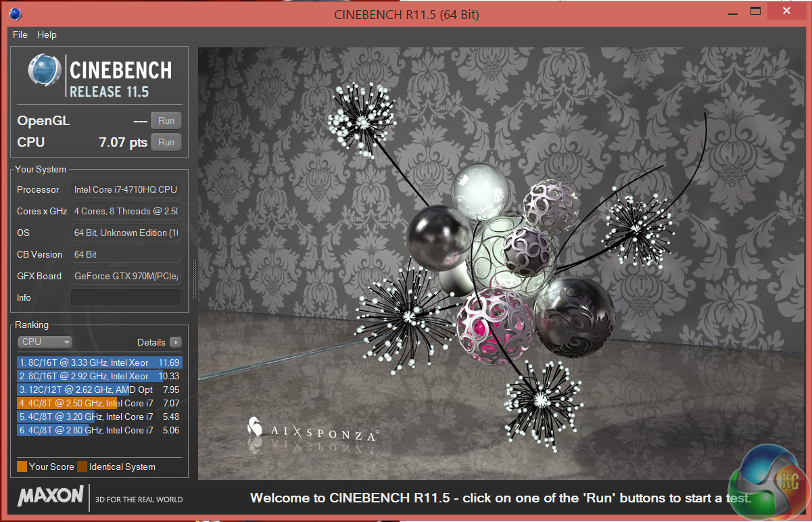Click the brown Identical System legend swatch
This screenshot has width=812, height=522.
tap(82, 467)
